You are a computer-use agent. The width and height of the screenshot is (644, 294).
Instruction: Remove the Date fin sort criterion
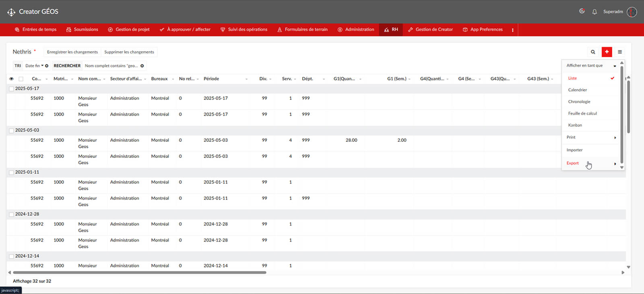pos(47,66)
